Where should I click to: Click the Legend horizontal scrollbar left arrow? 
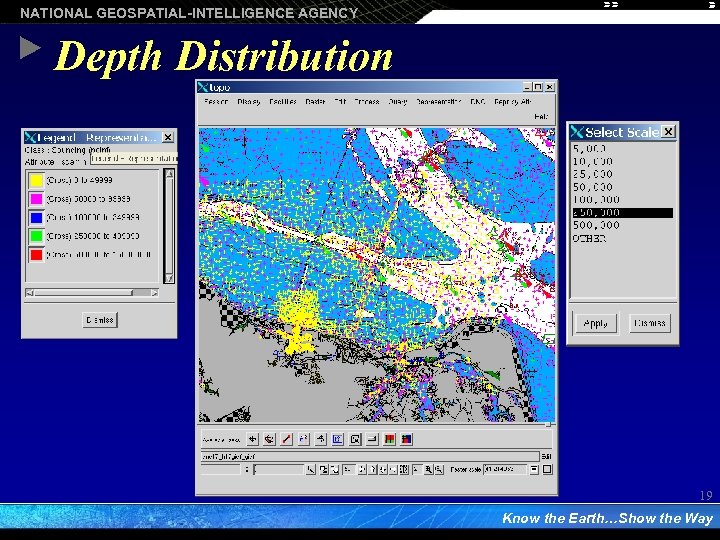(x=30, y=292)
